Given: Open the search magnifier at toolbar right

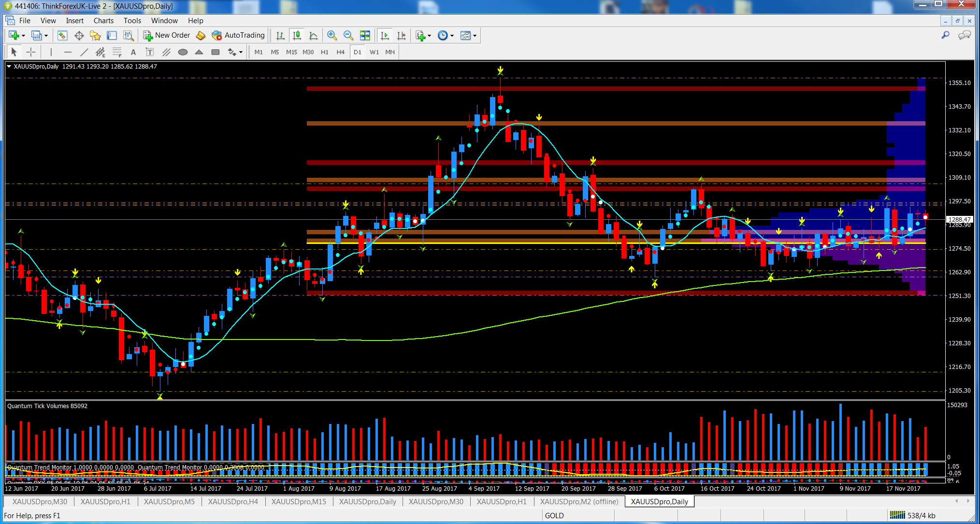Looking at the screenshot, I should point(946,35).
